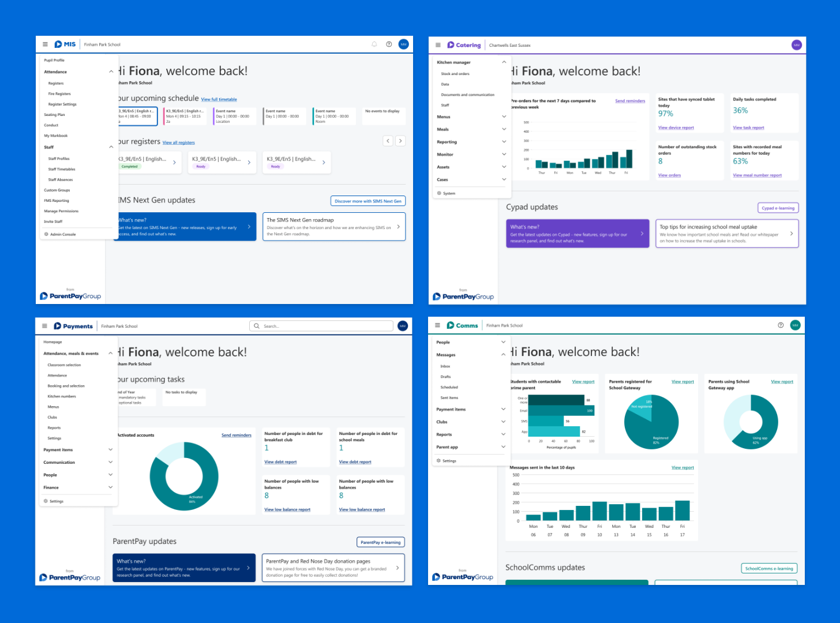Open Inbox under Messages in Comms
The height and width of the screenshot is (623, 840).
point(445,366)
